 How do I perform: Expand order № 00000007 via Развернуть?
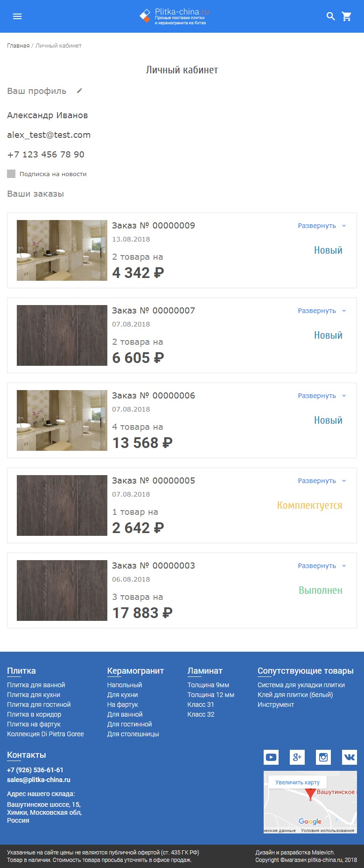pyautogui.click(x=322, y=311)
